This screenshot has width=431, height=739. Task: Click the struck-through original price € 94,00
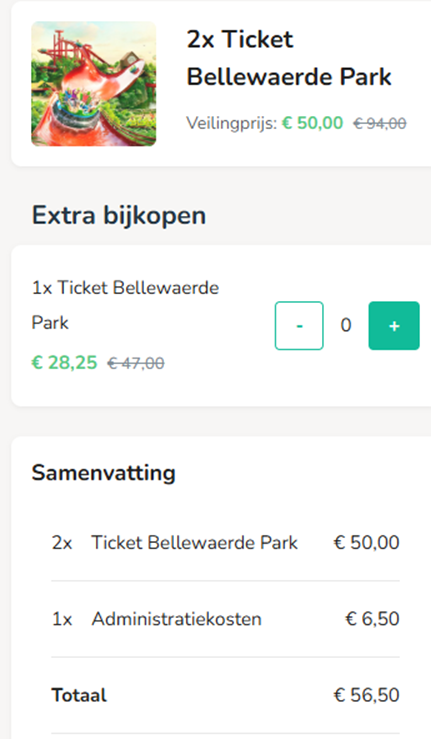[380, 123]
